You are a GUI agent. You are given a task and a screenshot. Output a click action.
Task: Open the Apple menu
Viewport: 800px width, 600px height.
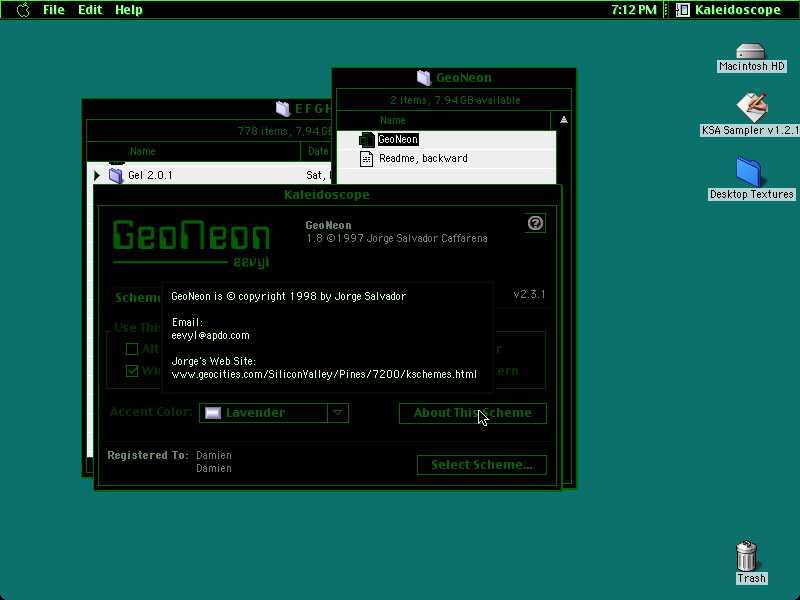(23, 10)
